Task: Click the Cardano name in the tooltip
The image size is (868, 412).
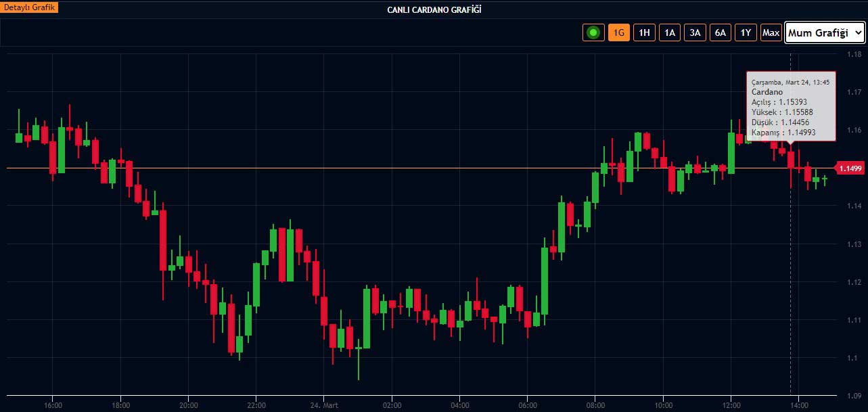Action: (x=767, y=91)
